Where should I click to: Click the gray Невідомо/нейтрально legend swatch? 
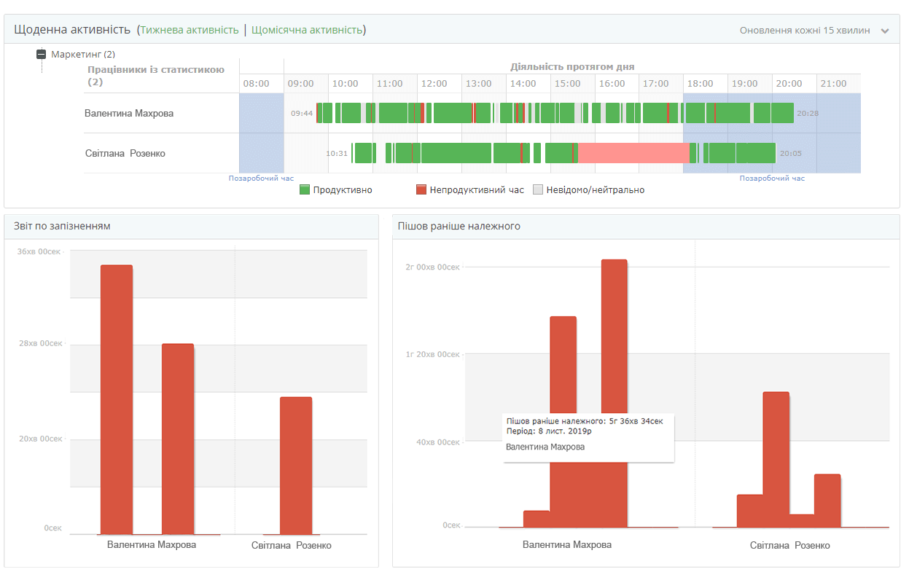click(538, 190)
